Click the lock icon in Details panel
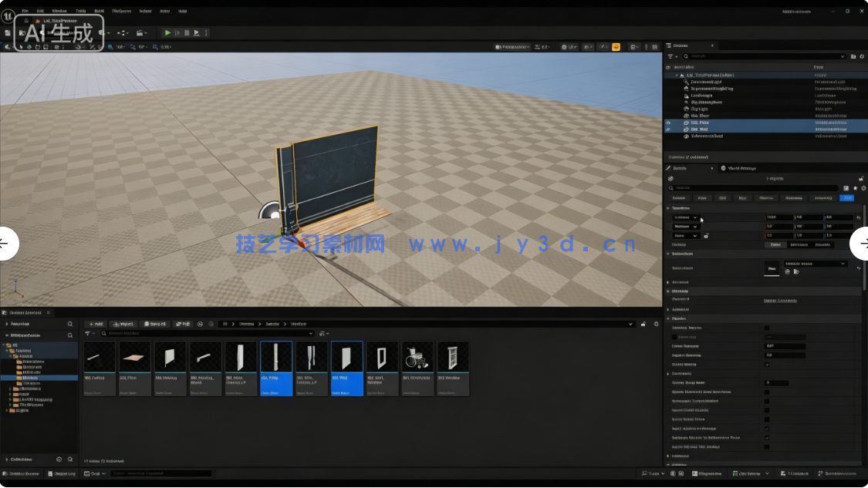This screenshot has height=488, width=868. click(x=861, y=178)
